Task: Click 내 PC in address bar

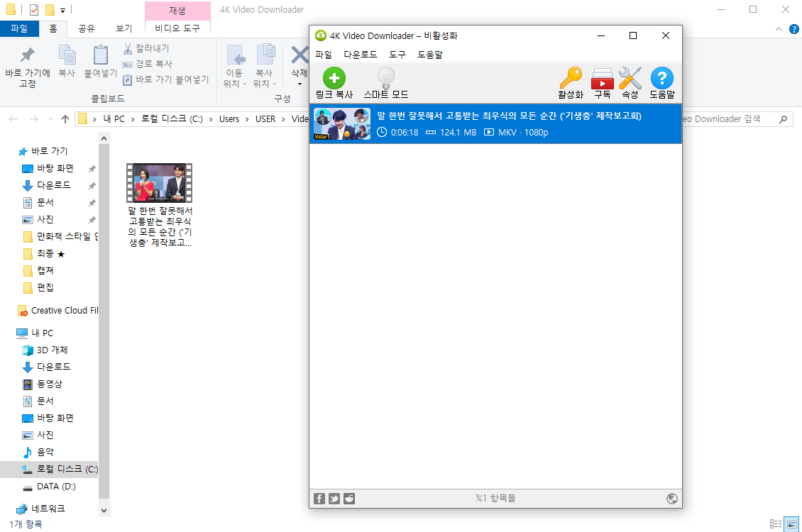Action: [x=114, y=119]
